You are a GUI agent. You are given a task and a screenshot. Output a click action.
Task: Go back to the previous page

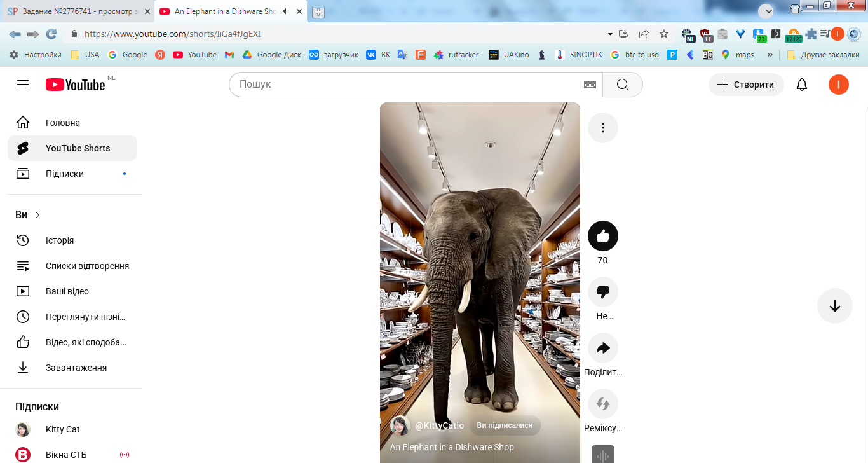(15, 34)
